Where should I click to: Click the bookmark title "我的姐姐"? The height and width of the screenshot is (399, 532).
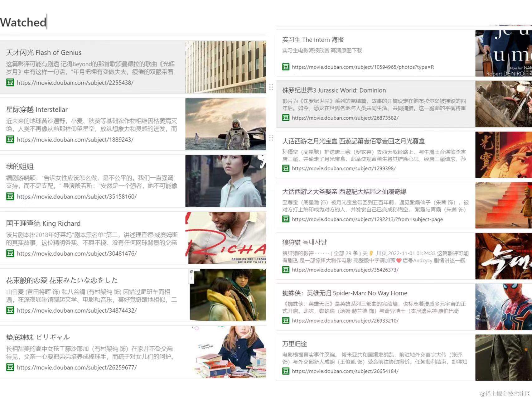(x=20, y=166)
